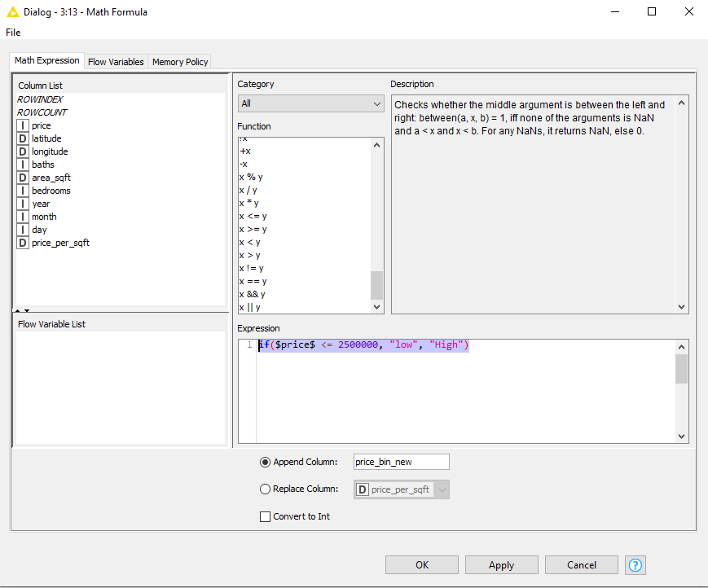708x588 pixels.
Task: Click the help question mark button
Action: pos(635,564)
